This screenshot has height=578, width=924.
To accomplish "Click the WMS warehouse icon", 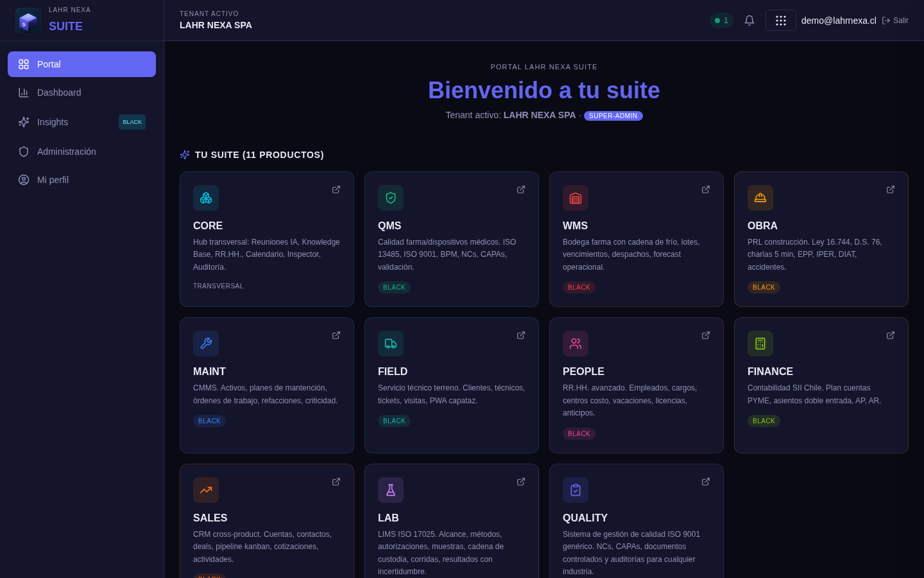I will [576, 198].
